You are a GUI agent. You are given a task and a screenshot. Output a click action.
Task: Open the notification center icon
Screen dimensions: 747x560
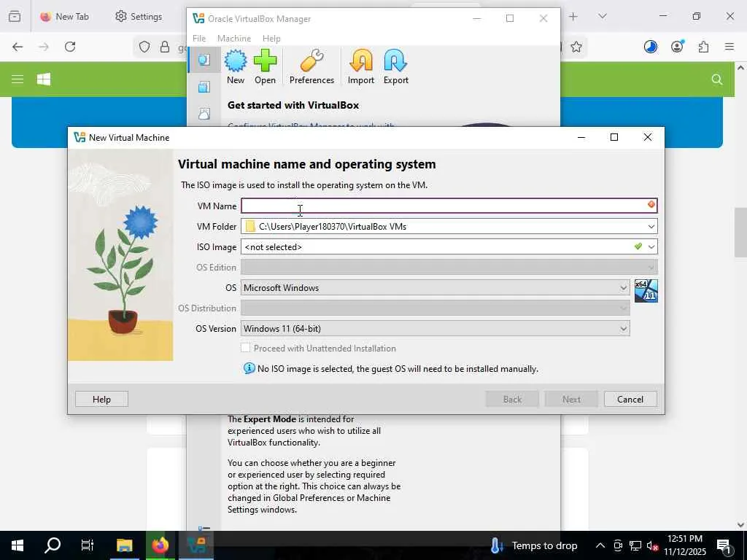tap(724, 545)
